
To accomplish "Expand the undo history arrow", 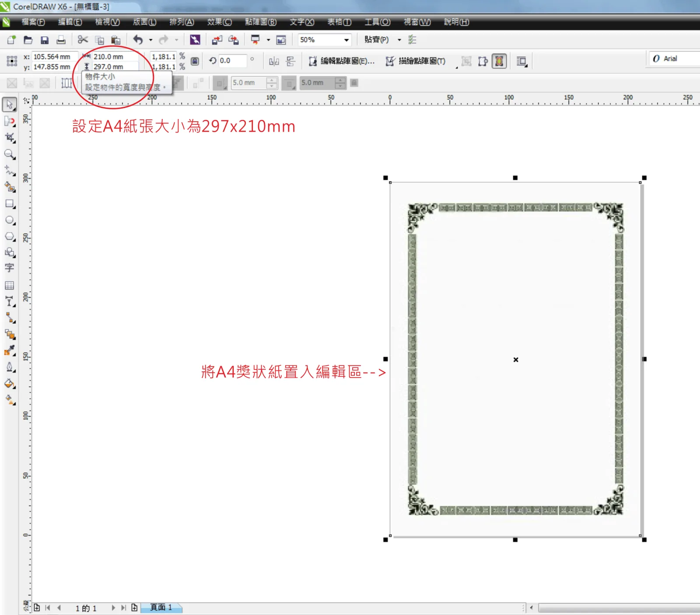I will coord(150,40).
